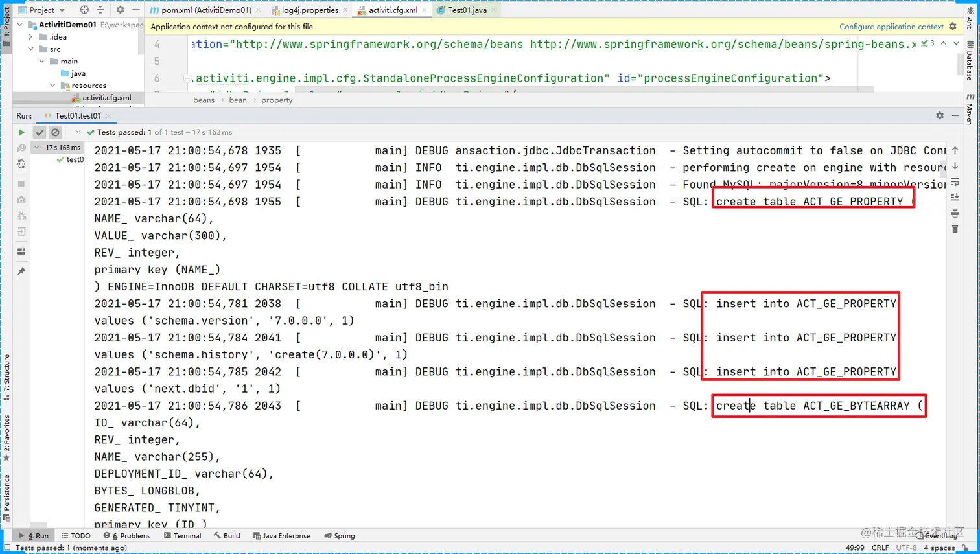This screenshot has width=980, height=554.
Task: Collapse the main folder
Action: pyautogui.click(x=41, y=61)
